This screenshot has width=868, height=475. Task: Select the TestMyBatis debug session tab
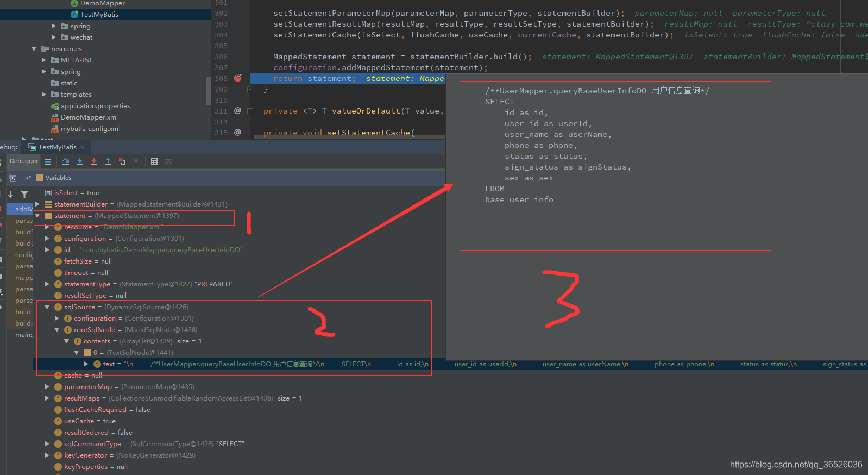tap(58, 147)
